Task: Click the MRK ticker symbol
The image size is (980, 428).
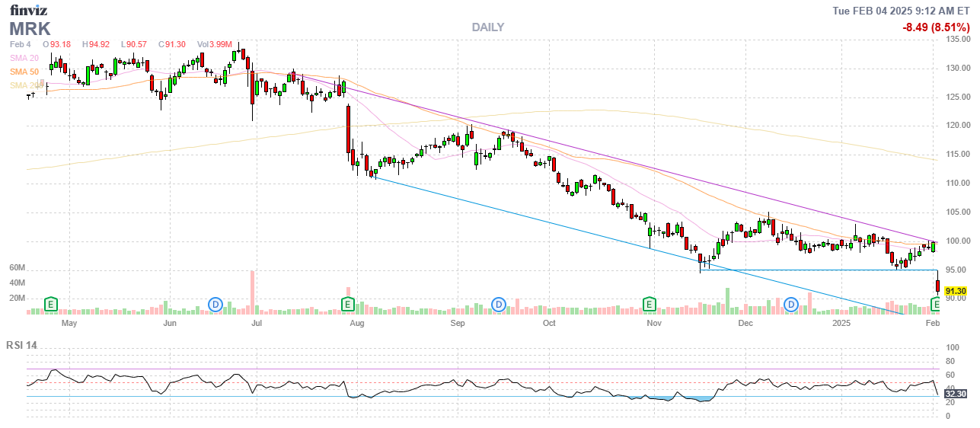Action: coord(30,29)
